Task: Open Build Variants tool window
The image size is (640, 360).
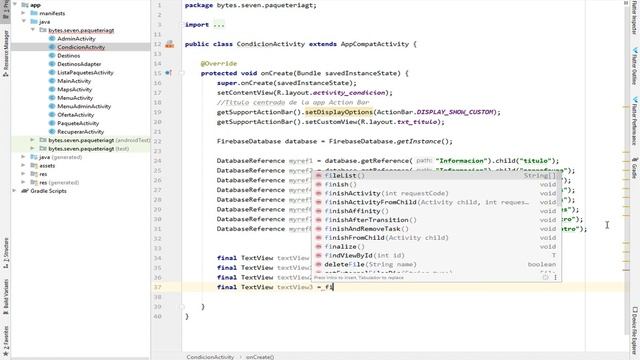Action: pyautogui.click(x=5, y=297)
